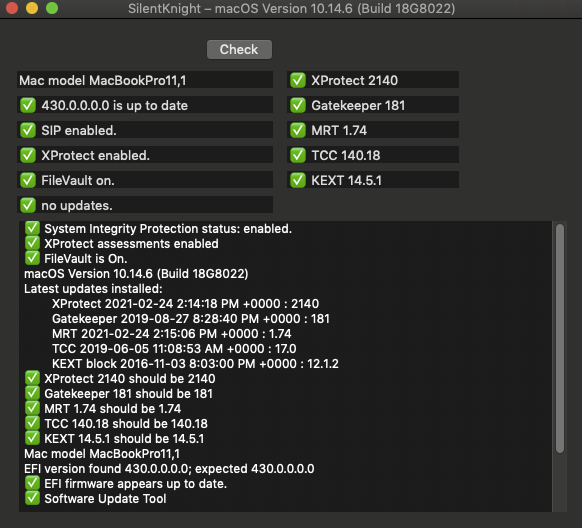The image size is (582, 528).
Task: Click green checkmark beside 'MRT 1.74' field
Action: pos(298,130)
